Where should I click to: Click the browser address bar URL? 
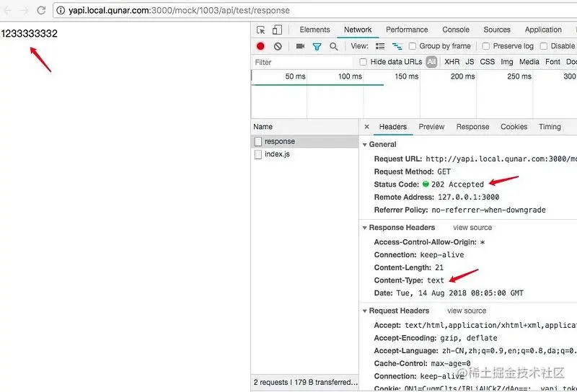(x=179, y=10)
